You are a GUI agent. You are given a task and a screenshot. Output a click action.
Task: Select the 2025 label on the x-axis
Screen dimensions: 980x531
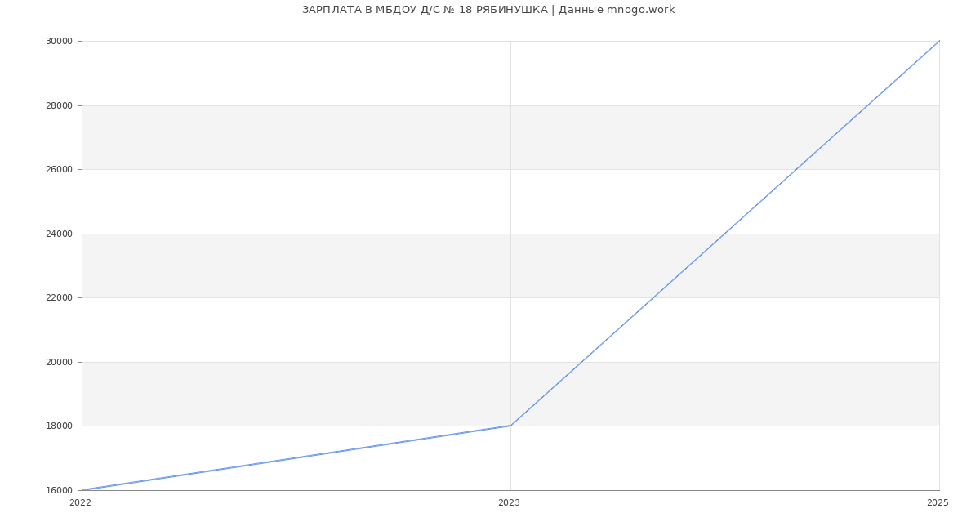[x=938, y=503]
